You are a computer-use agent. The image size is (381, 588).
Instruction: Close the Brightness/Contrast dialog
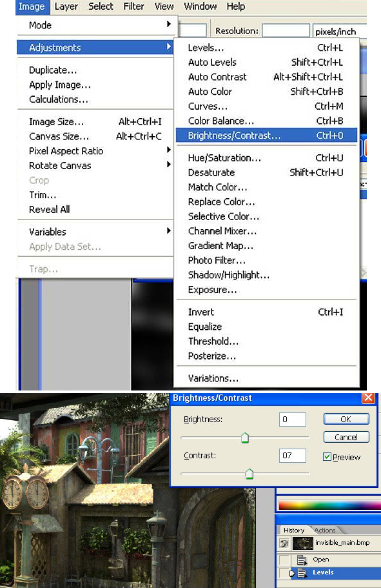click(x=368, y=398)
